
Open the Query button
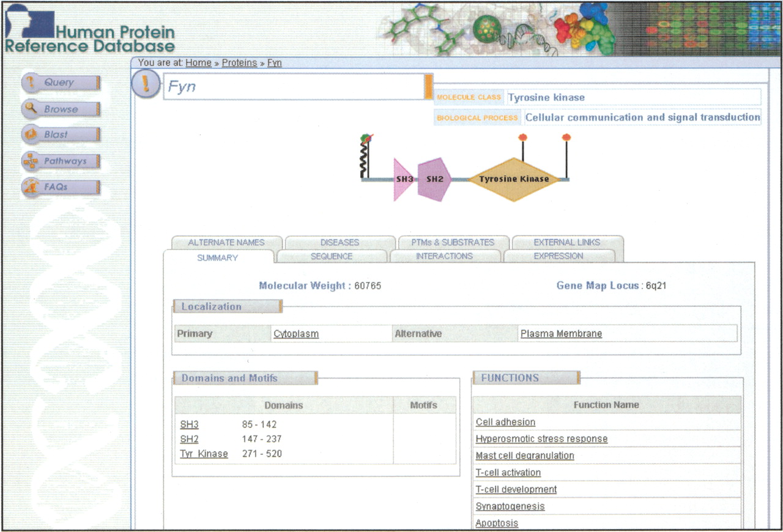tap(61, 83)
